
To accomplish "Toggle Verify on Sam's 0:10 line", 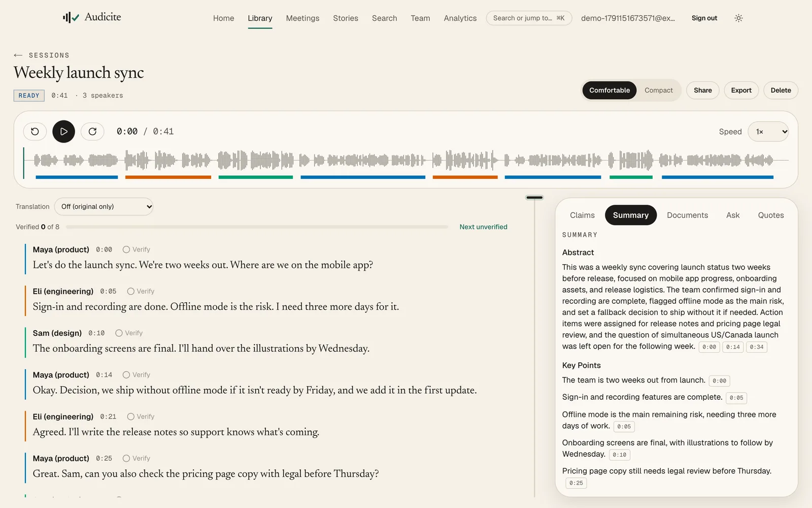I will (129, 333).
